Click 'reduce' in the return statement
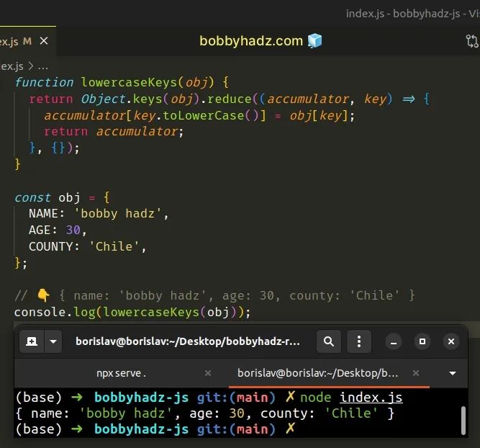480x448 pixels. click(230, 99)
